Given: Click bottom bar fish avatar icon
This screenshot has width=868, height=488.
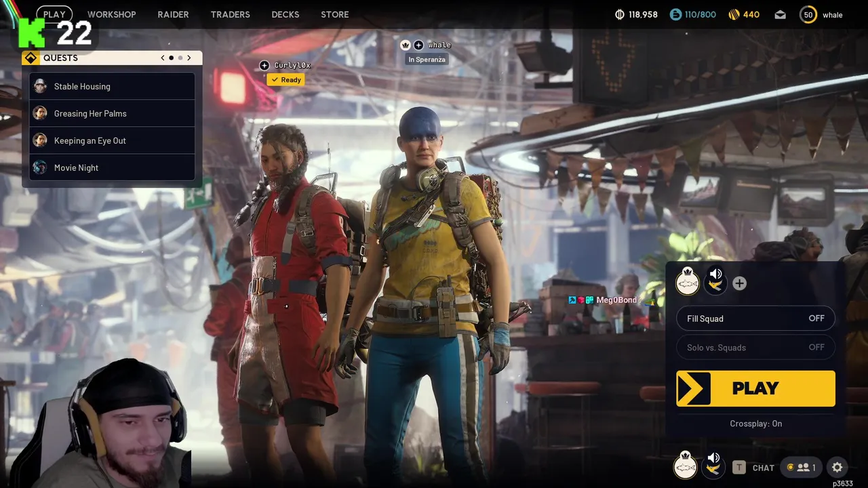Looking at the screenshot, I should coord(685,466).
